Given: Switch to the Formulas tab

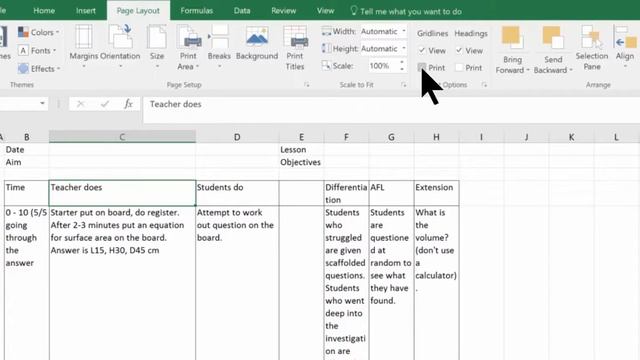Looking at the screenshot, I should click(197, 11).
